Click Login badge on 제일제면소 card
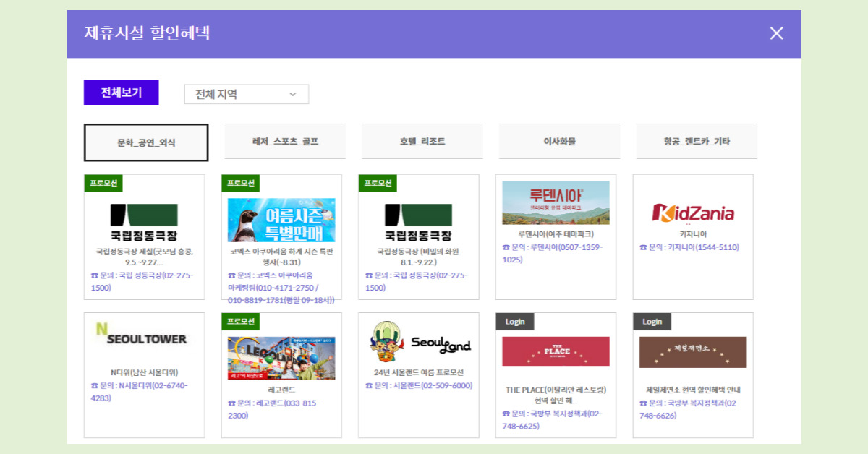 click(x=652, y=322)
